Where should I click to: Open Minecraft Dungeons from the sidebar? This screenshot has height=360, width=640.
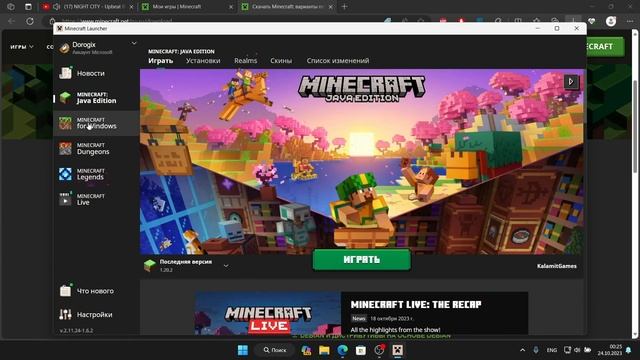tap(96, 149)
